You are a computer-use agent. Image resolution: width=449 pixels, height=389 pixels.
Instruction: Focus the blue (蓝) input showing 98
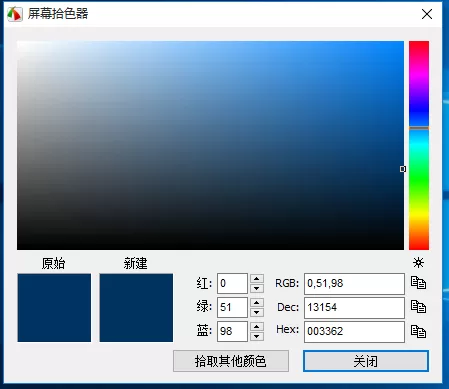tap(232, 331)
